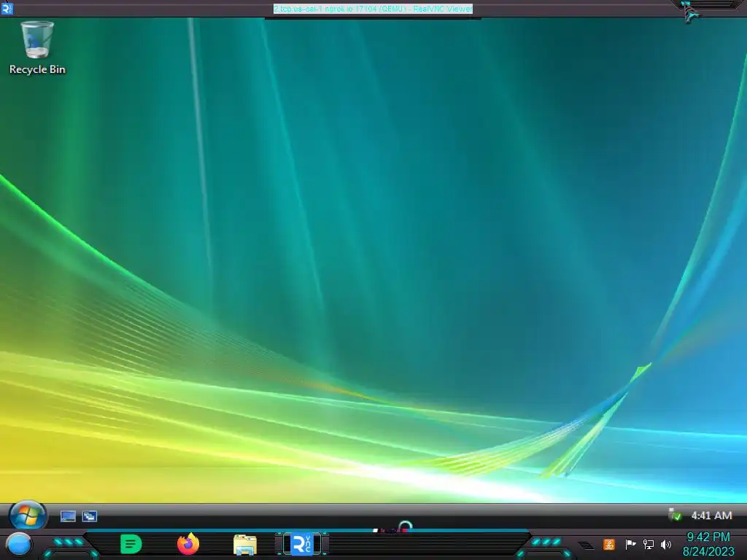Click the speaker volume tray icon

(x=666, y=544)
